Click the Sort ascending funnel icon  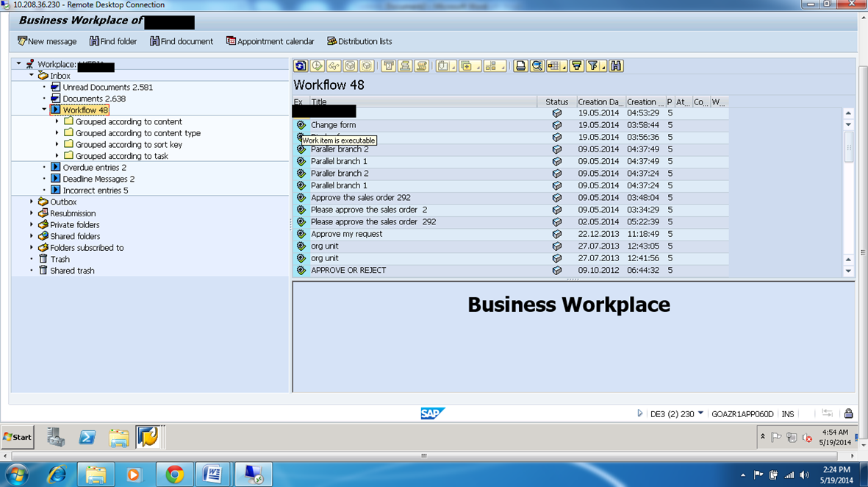coord(577,65)
